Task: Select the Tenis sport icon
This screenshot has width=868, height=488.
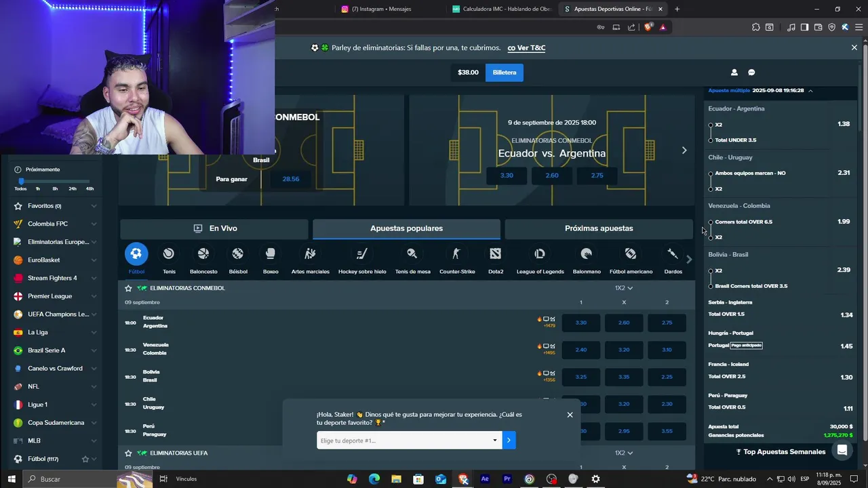Action: [169, 254]
